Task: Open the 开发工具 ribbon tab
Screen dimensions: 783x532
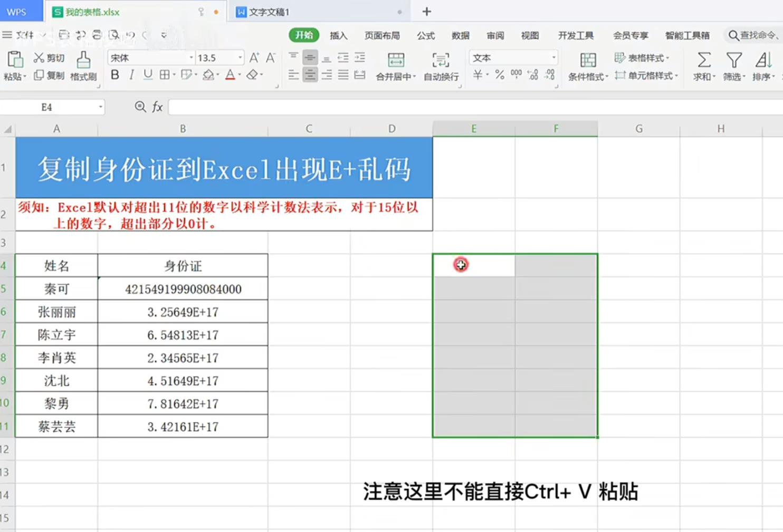Action: click(x=576, y=35)
